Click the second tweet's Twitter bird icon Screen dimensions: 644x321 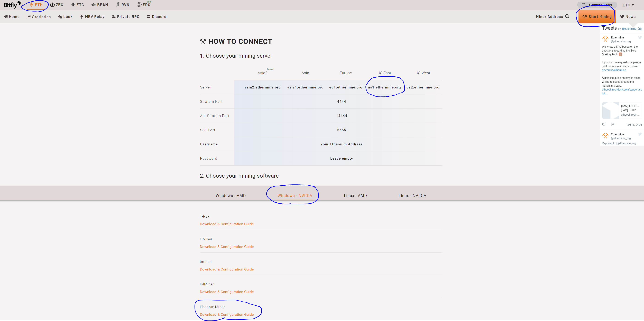640,134
